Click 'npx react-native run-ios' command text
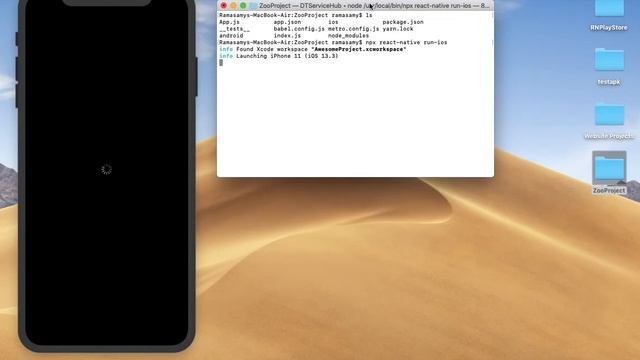The height and width of the screenshot is (360, 640). point(406,42)
